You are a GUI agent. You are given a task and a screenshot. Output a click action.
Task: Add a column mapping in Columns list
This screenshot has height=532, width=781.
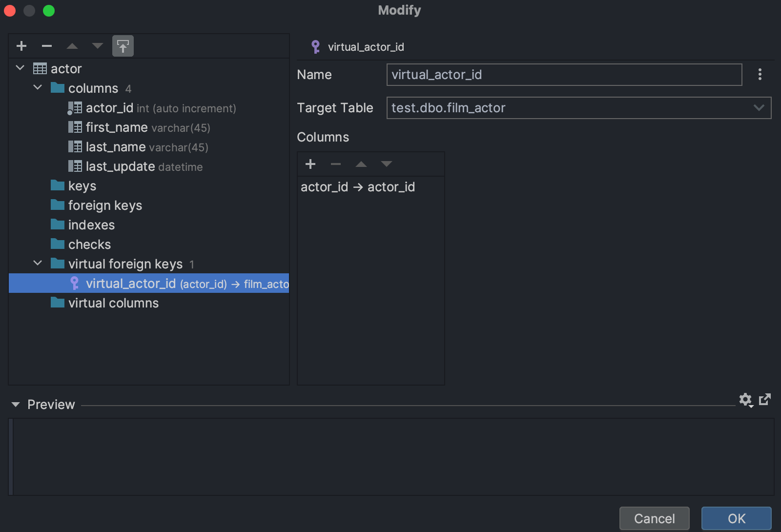(310, 164)
